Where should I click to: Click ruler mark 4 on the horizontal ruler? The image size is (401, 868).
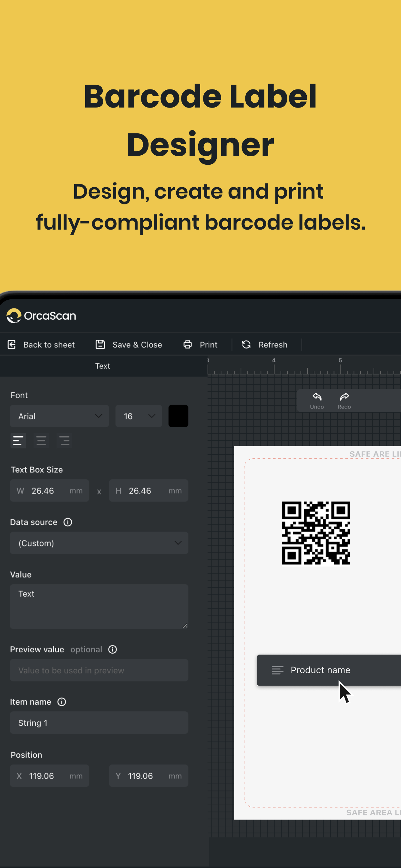[274, 360]
